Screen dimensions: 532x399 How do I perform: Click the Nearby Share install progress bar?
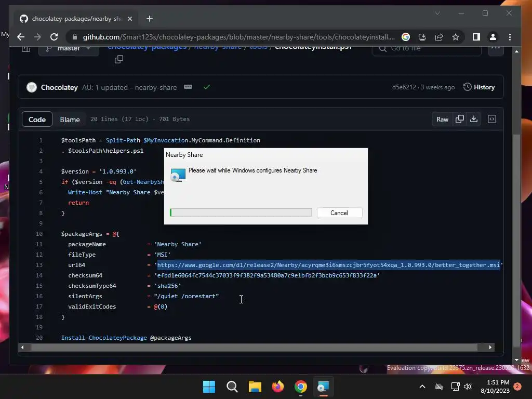pos(241,212)
